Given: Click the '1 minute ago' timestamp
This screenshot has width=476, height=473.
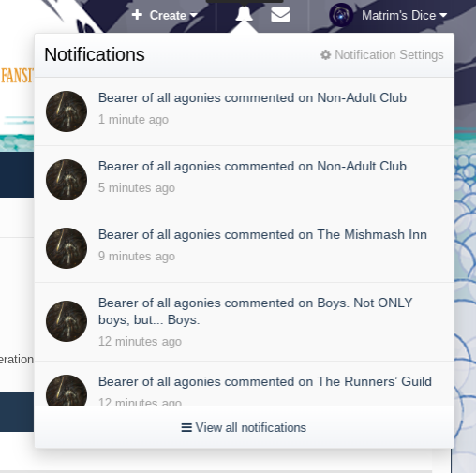Looking at the screenshot, I should pyautogui.click(x=133, y=120).
